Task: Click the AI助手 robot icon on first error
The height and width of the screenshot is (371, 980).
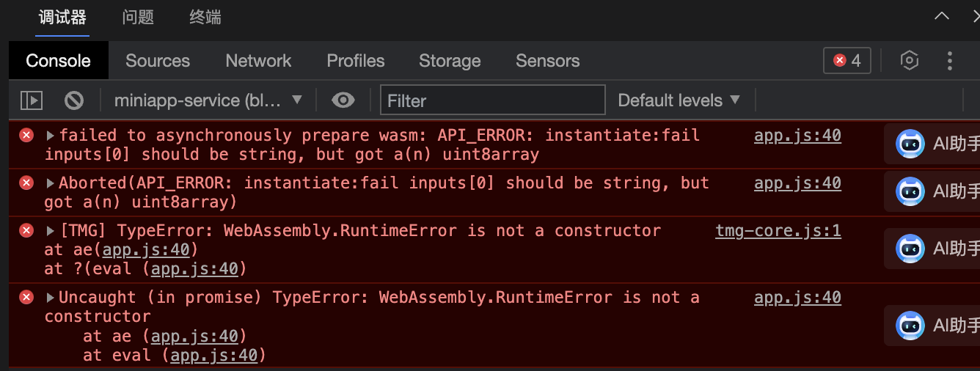Action: 910,144
